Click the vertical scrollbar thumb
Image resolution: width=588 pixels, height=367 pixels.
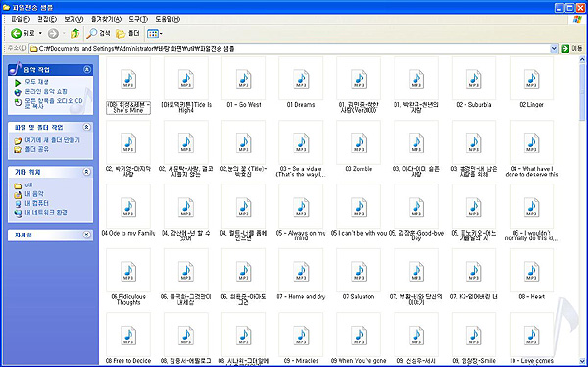click(x=582, y=91)
